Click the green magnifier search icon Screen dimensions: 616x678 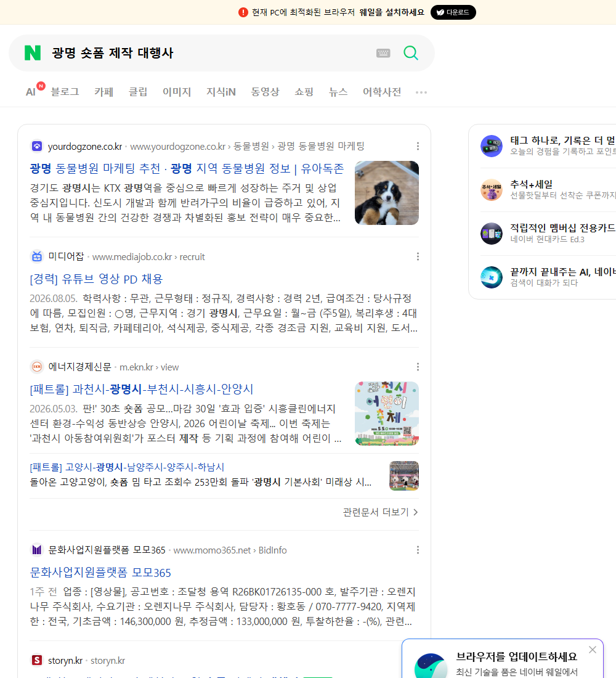pos(411,53)
